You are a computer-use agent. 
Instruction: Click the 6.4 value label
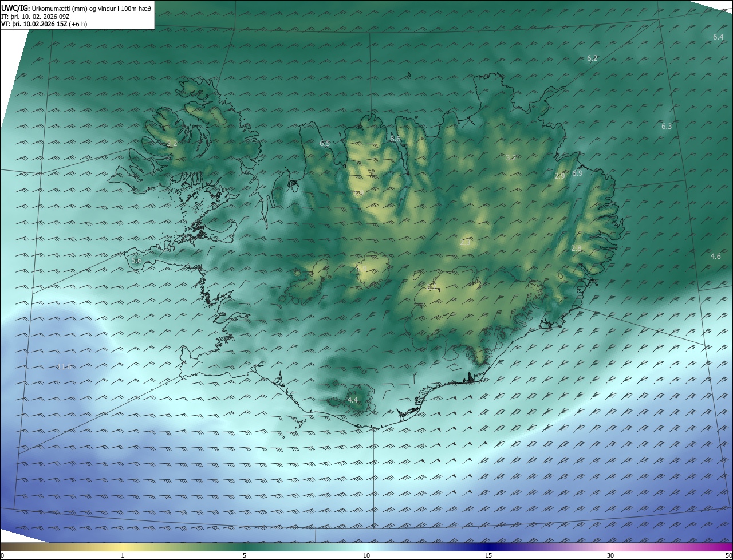point(718,37)
